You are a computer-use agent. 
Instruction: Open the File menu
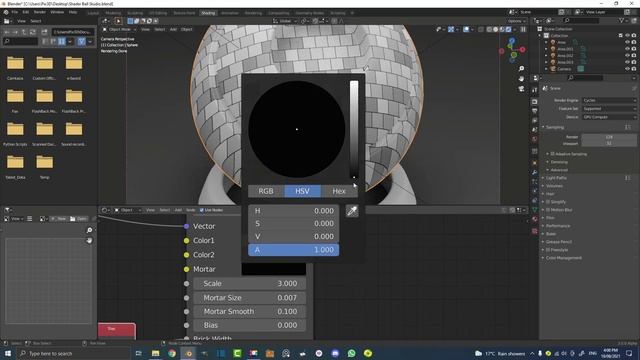(15, 12)
